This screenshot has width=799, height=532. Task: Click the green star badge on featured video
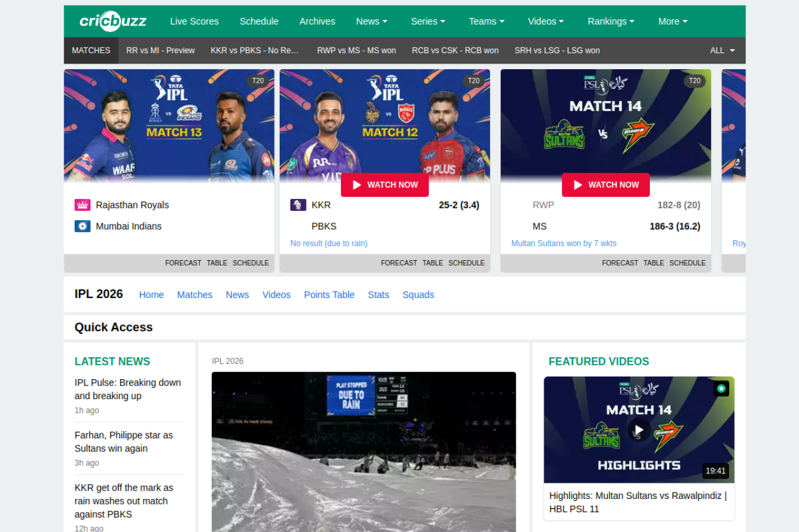pyautogui.click(x=721, y=389)
